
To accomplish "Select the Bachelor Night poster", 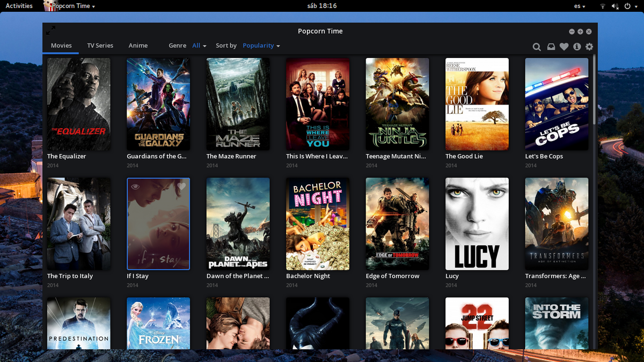I will (x=318, y=224).
